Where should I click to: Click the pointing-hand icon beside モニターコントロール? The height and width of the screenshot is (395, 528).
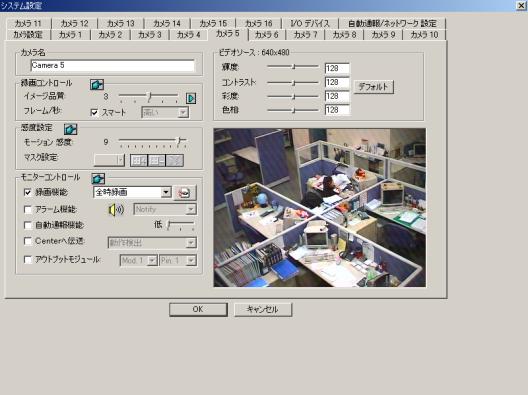pos(98,178)
